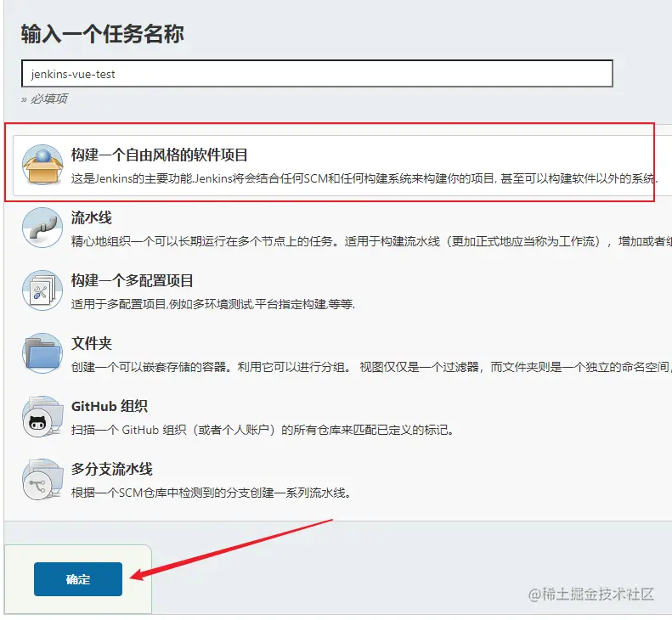Click the Pipeline pipe icon
Image resolution: width=672 pixels, height=620 pixels.
pyautogui.click(x=42, y=228)
